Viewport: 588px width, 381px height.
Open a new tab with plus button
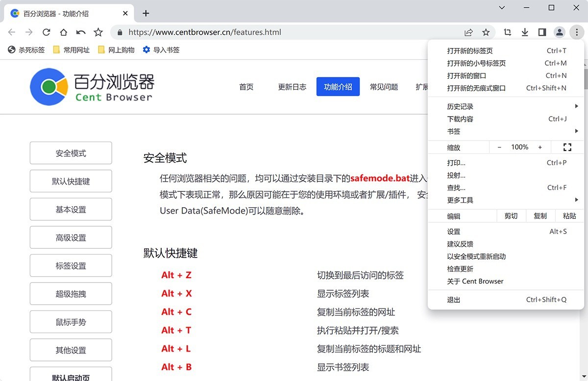point(146,13)
